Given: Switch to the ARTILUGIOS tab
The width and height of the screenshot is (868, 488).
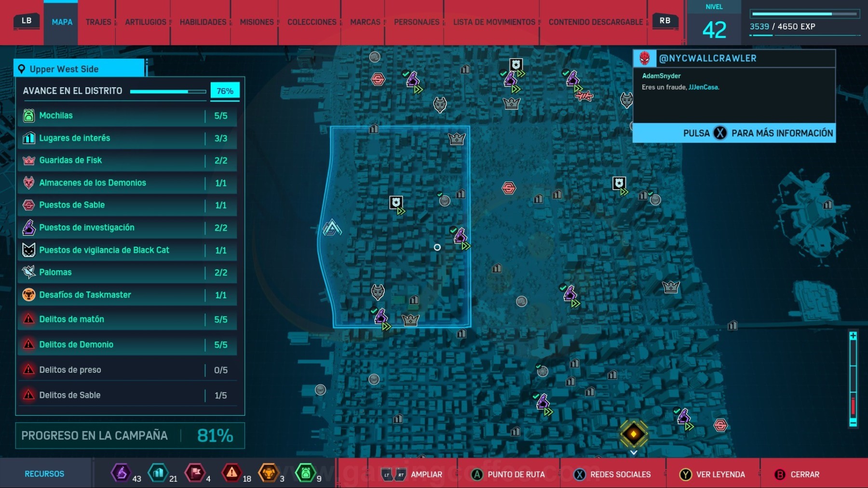Looking at the screenshot, I should (146, 22).
